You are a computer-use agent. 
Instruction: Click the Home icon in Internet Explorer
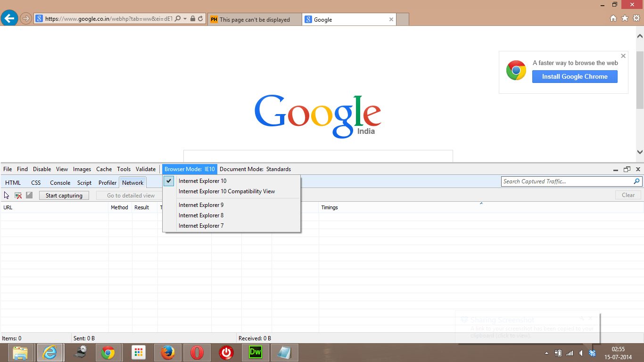(x=613, y=17)
